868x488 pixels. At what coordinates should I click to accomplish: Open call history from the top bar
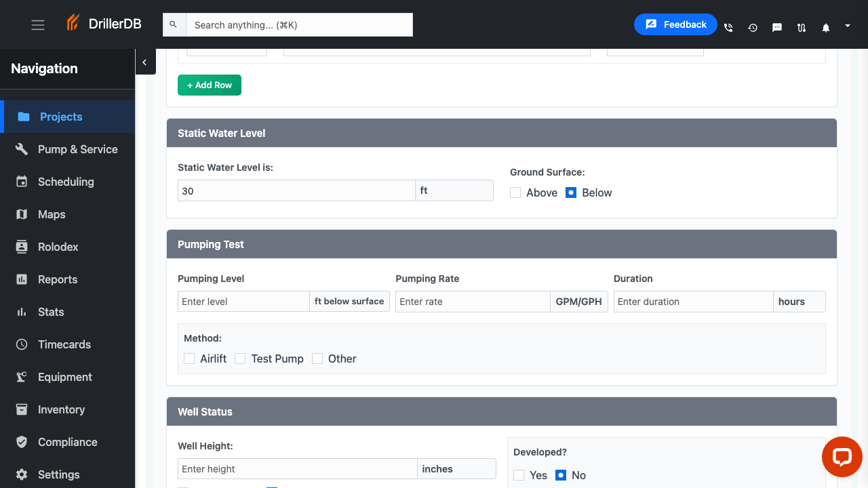tap(728, 28)
